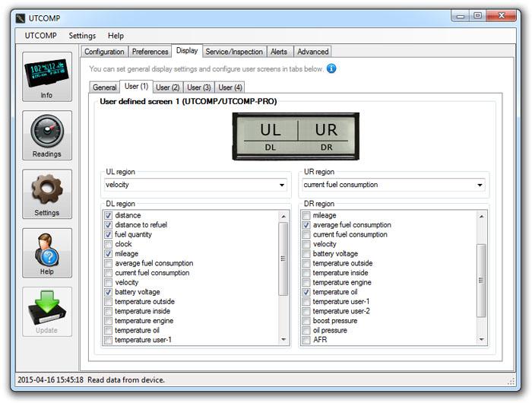Viewport: 532px width, 403px height.
Task: Check clock in the DL region list
Action: [108, 244]
